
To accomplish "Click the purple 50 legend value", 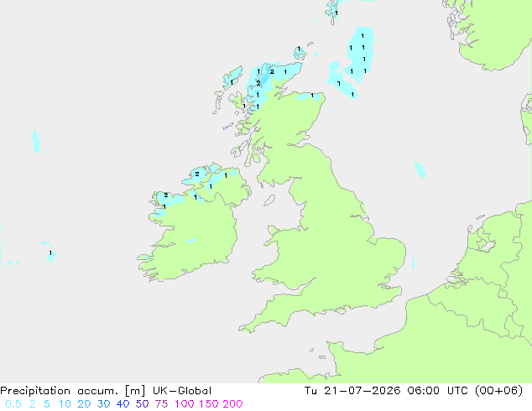I will click(142, 404).
